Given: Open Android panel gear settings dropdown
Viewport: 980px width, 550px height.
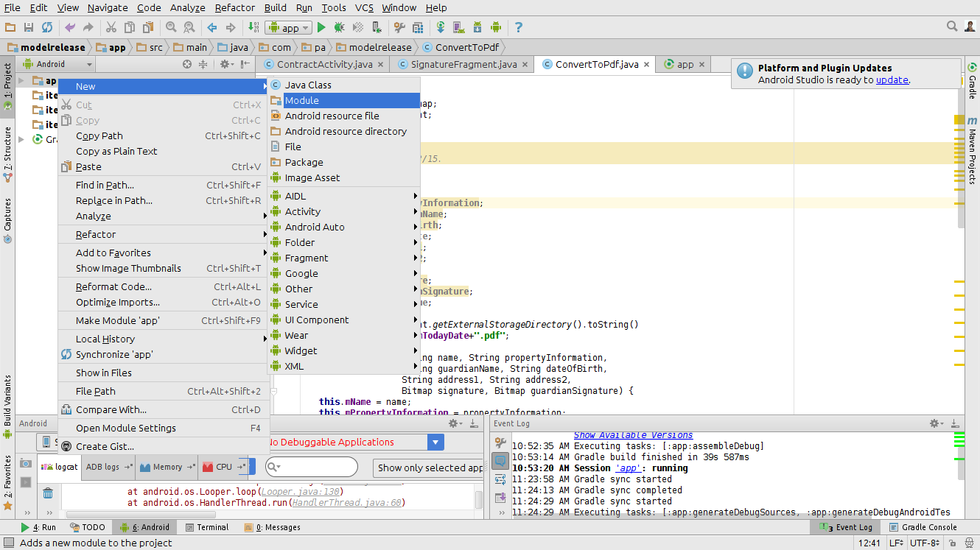Looking at the screenshot, I should tap(456, 423).
